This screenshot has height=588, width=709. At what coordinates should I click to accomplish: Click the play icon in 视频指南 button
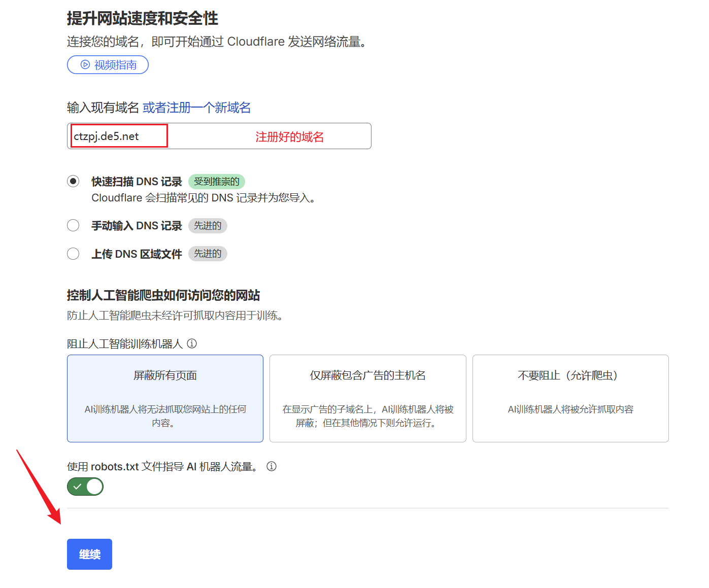pos(85,65)
